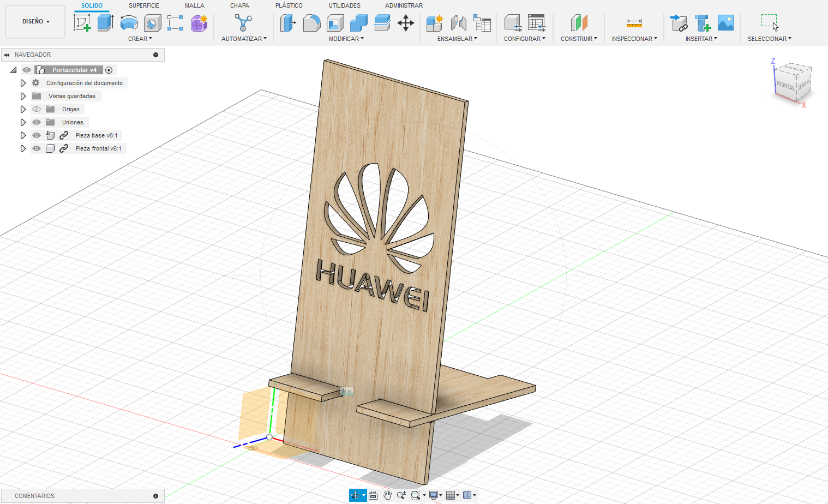Open the Display Settings monitor dropdown
This screenshot has width=828, height=504.
tap(435, 495)
